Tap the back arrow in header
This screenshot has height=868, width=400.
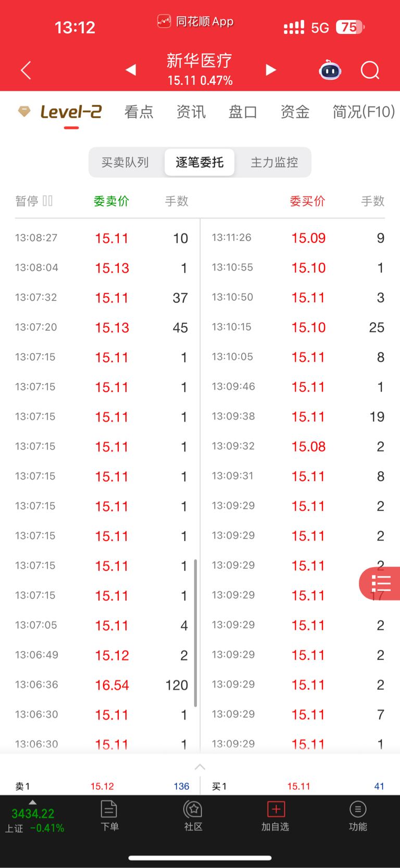[26, 70]
